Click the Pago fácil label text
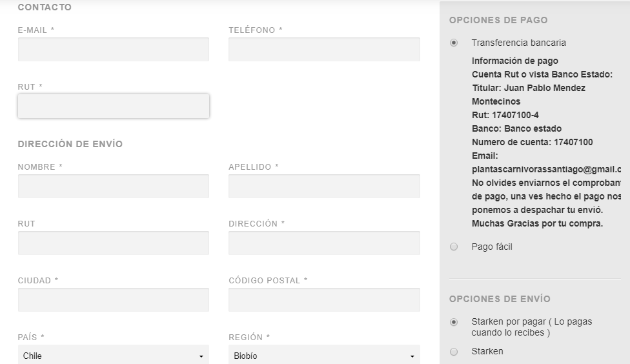The width and height of the screenshot is (630, 364). click(492, 247)
